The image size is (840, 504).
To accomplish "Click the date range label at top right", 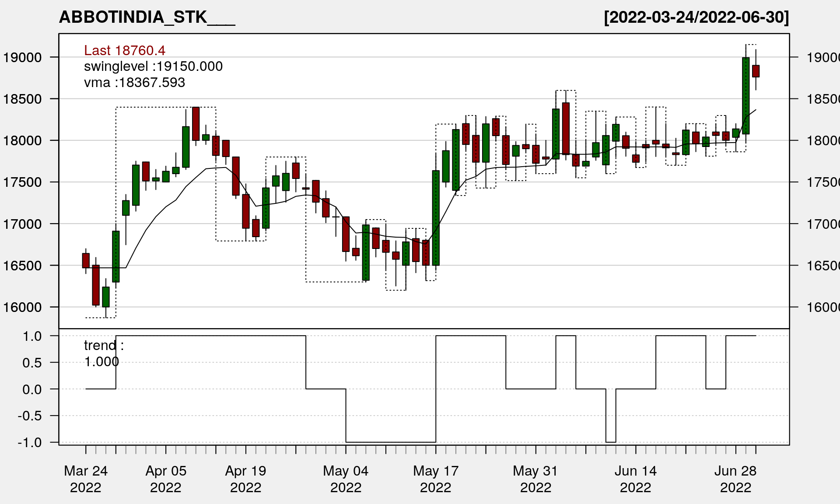I will tap(696, 17).
